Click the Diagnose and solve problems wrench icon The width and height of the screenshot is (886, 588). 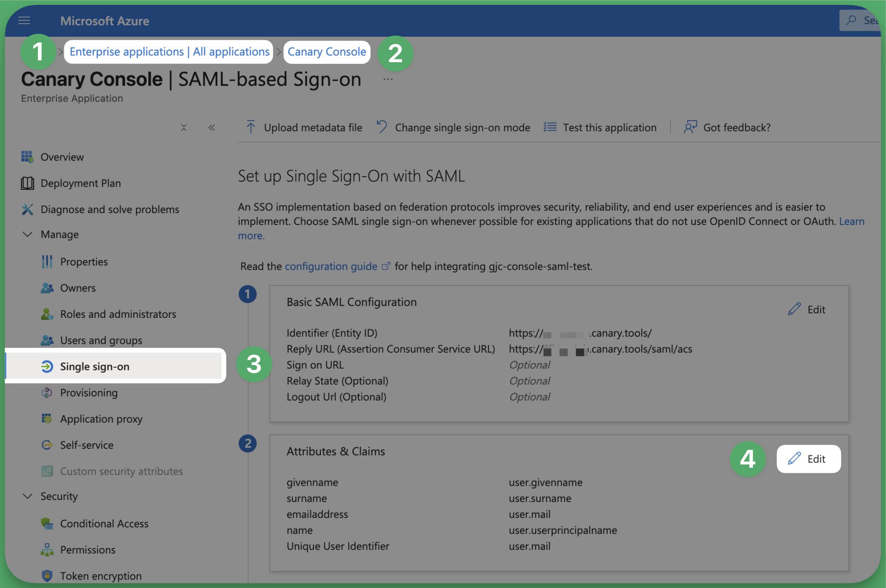[27, 209]
